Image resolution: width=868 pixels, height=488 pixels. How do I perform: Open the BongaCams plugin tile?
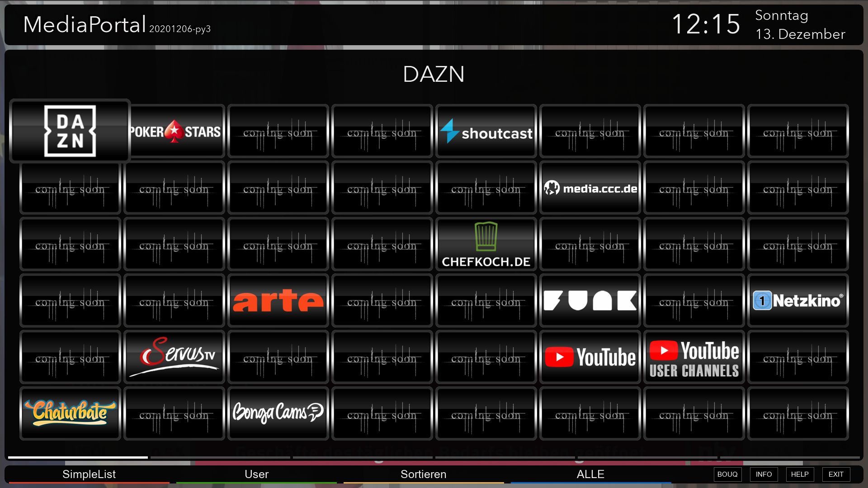[x=278, y=414]
